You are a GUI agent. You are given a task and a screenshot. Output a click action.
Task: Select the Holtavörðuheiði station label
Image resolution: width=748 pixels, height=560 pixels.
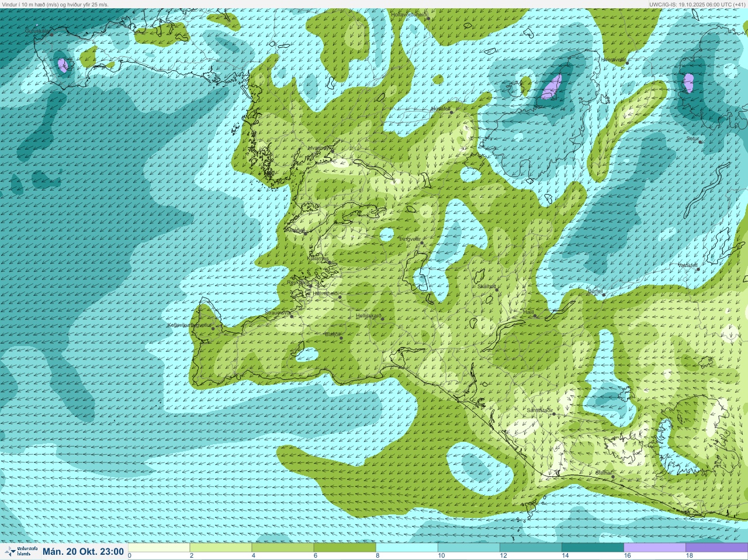click(x=410, y=13)
